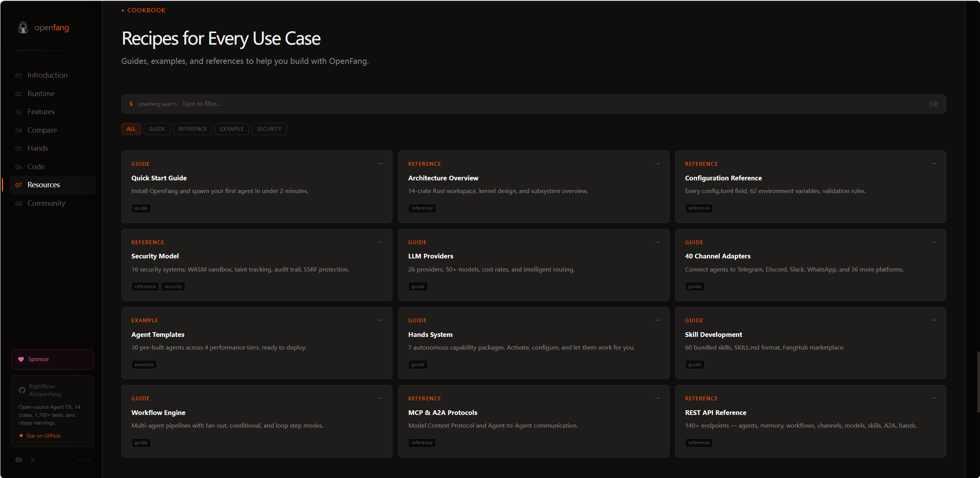Filter cards by the EXAMPLE chip
Image resolution: width=980 pixels, height=478 pixels.
pyautogui.click(x=232, y=129)
